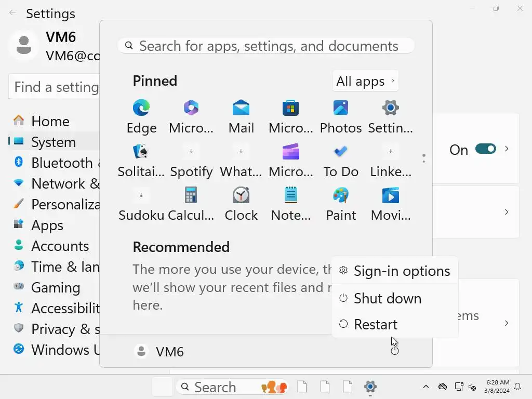Image resolution: width=532 pixels, height=399 pixels.
Task: Open Settings gear icon on taskbar
Action: click(x=370, y=387)
